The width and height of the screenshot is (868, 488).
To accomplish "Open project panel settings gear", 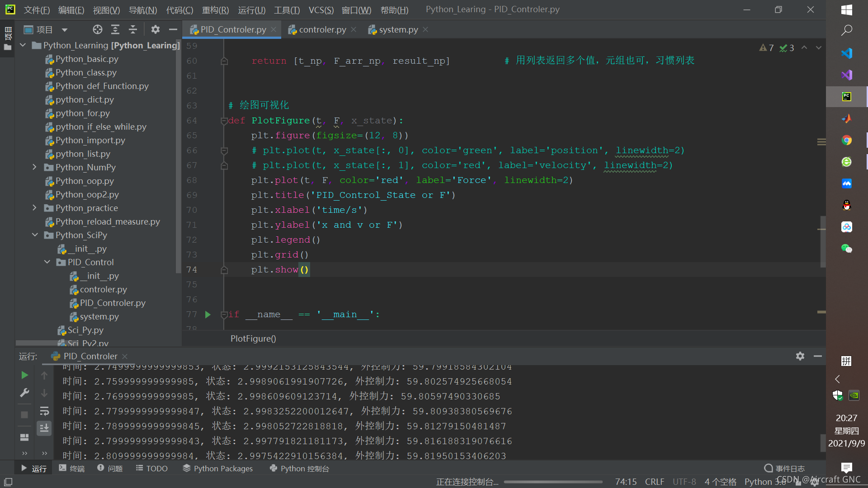I will pos(156,30).
